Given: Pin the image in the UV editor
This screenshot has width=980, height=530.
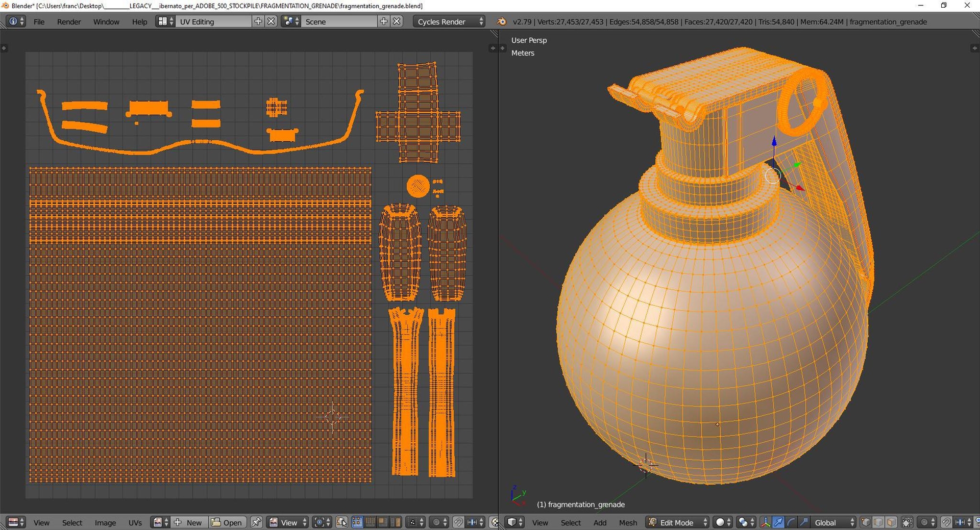Looking at the screenshot, I should (256, 522).
